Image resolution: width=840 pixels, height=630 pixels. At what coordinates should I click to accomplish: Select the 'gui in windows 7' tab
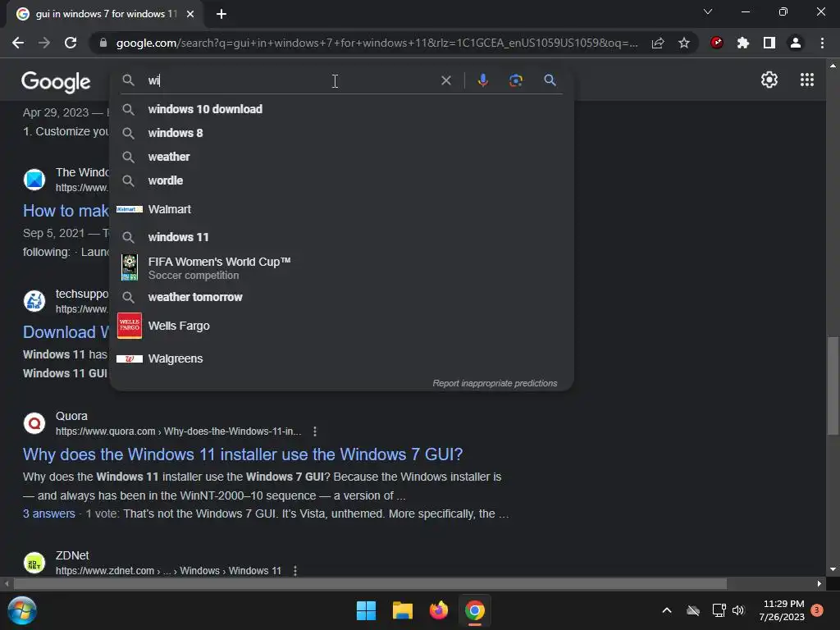[106, 14]
